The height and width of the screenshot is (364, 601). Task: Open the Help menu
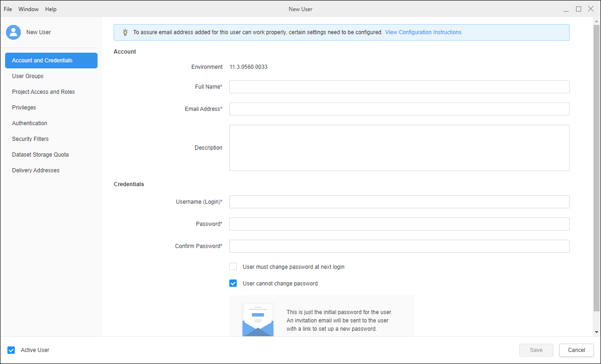(x=51, y=9)
